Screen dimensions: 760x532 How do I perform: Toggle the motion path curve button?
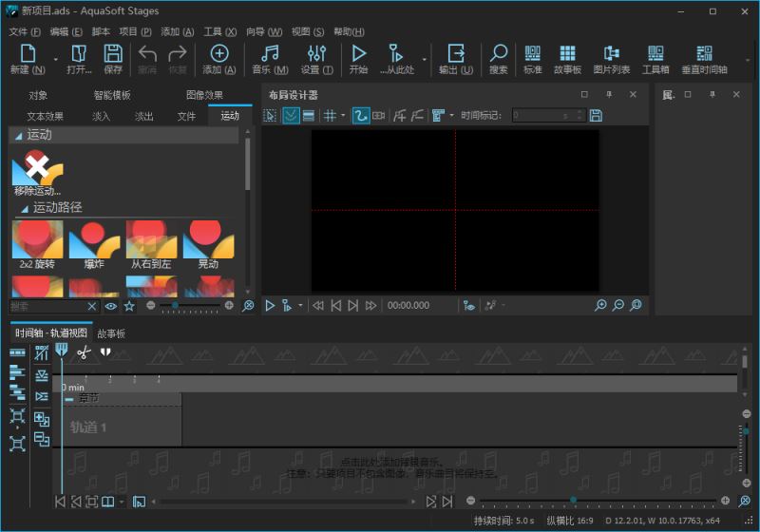pyautogui.click(x=361, y=115)
